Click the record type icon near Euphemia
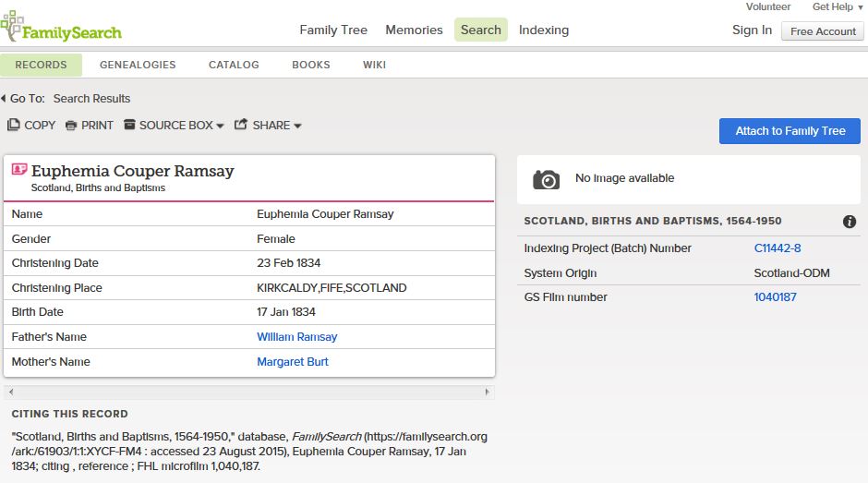This screenshot has height=483, width=868. click(19, 171)
